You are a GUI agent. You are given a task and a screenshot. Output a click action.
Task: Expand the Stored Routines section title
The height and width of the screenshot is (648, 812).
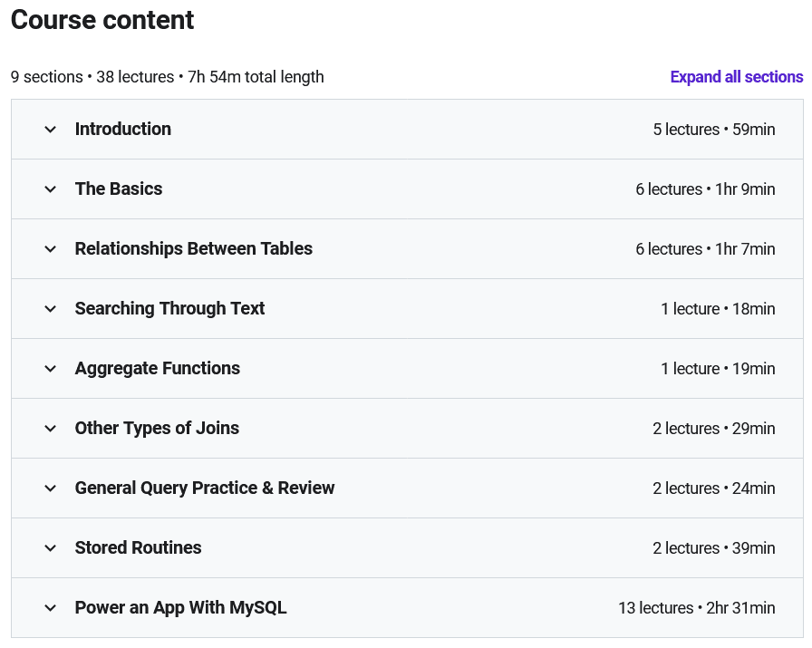coord(139,548)
